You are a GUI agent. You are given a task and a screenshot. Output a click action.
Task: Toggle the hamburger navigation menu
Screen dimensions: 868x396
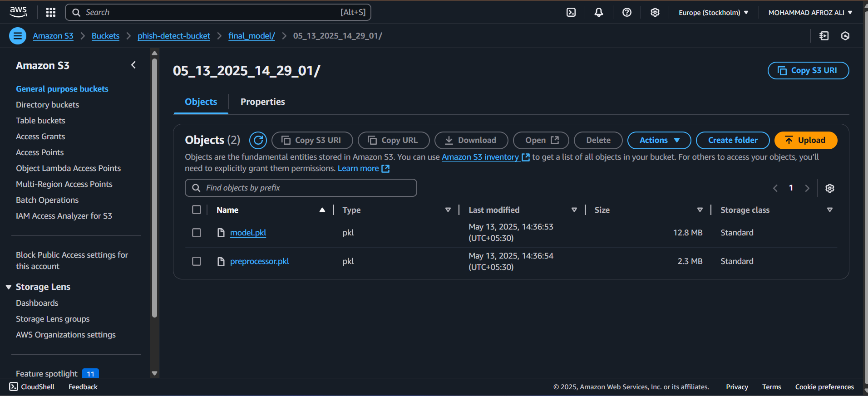click(x=18, y=36)
